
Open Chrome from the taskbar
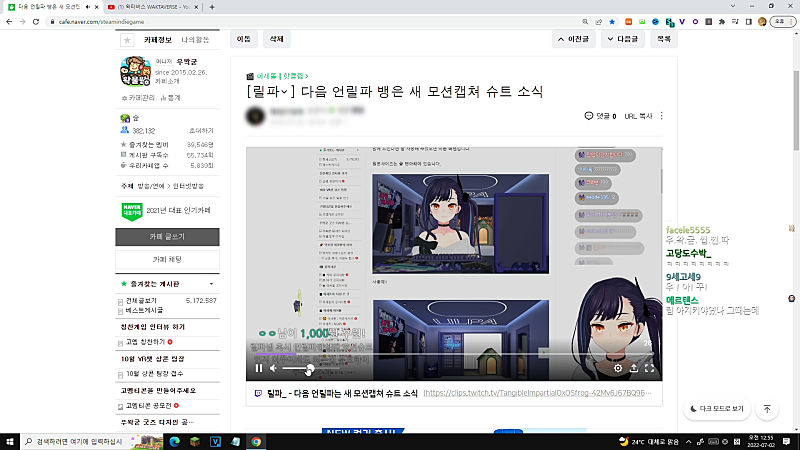256,441
